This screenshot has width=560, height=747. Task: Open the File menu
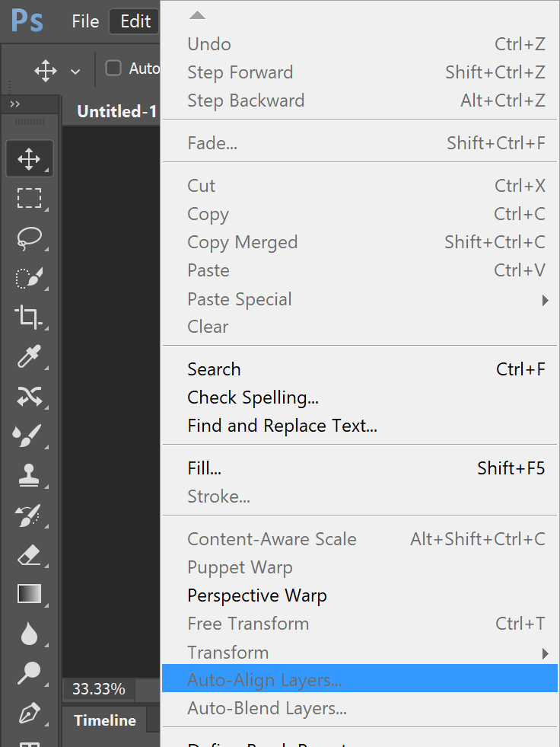[84, 21]
